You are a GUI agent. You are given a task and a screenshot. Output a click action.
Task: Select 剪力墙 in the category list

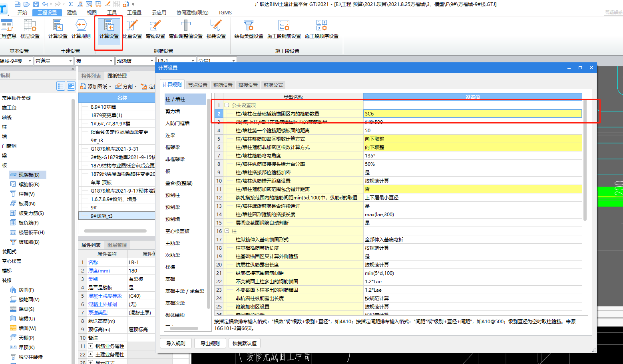173,111
